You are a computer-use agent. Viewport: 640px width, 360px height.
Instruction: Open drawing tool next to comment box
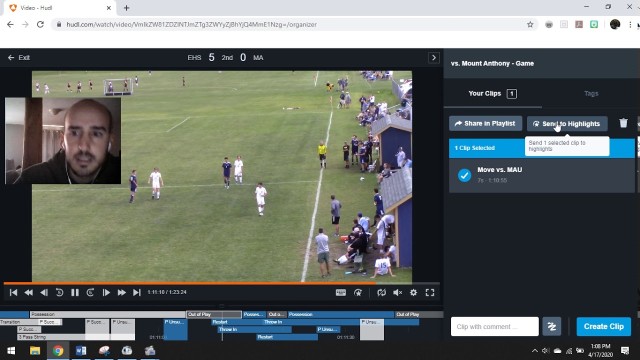552,327
